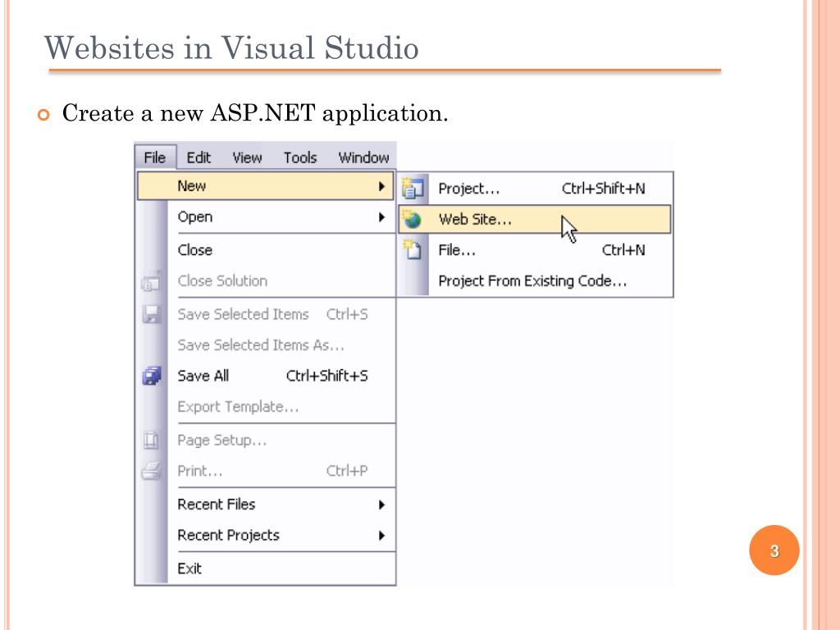Image resolution: width=840 pixels, height=630 pixels.
Task: Click Save Selected Items entry
Action: (x=266, y=314)
